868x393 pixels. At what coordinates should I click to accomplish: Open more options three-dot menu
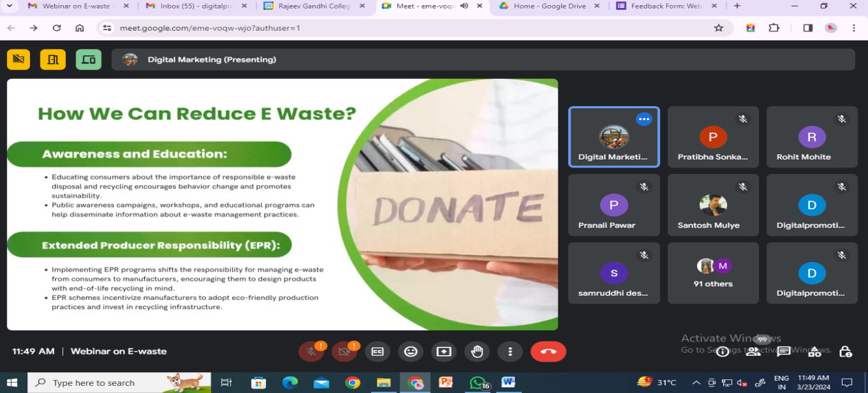510,352
